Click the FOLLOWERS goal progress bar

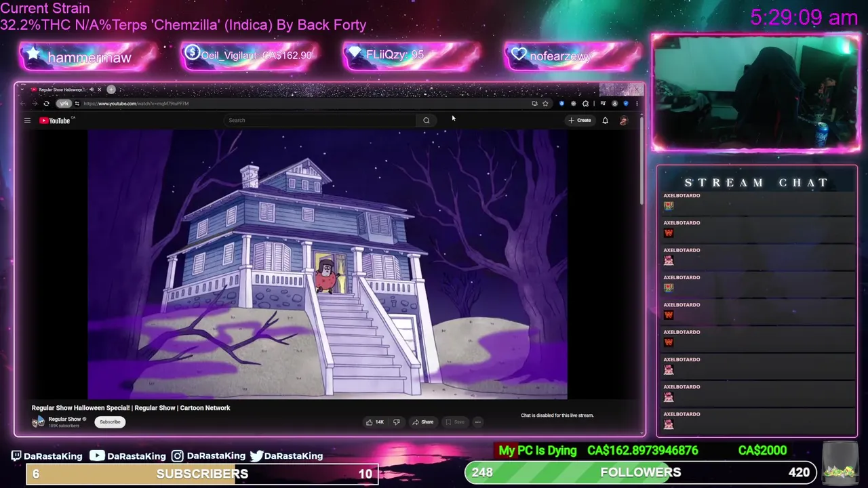[640, 472]
